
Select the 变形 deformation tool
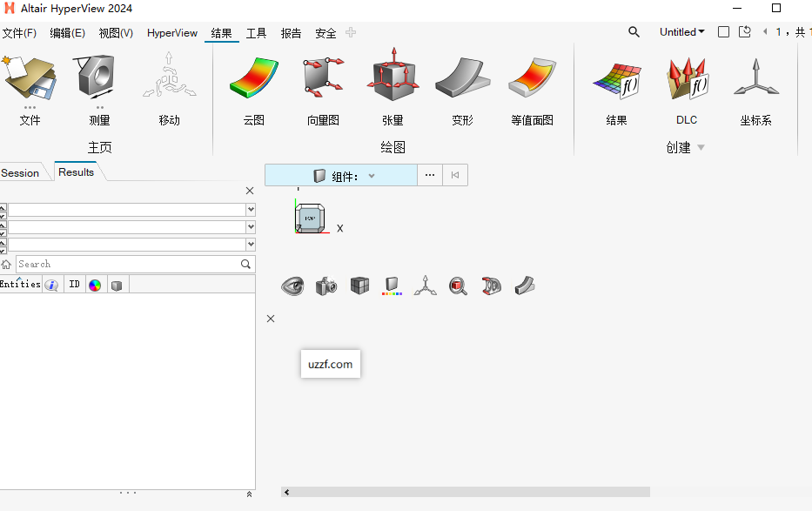[462, 81]
